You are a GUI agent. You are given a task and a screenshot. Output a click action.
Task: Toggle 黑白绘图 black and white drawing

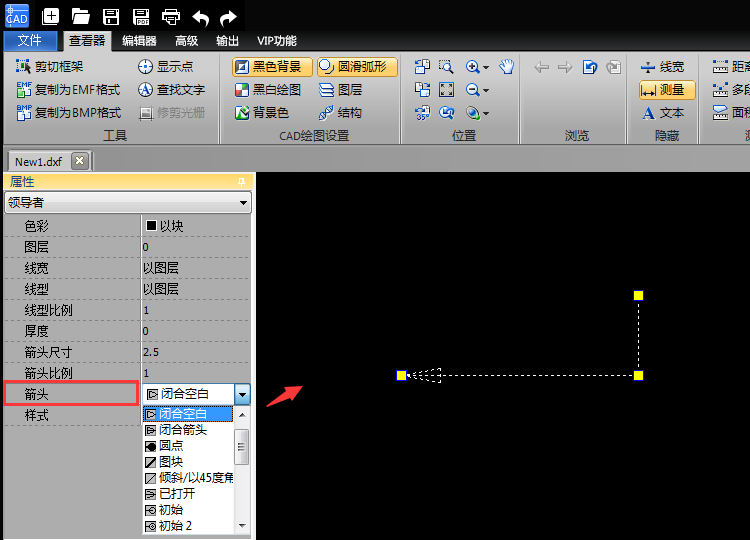tap(268, 89)
